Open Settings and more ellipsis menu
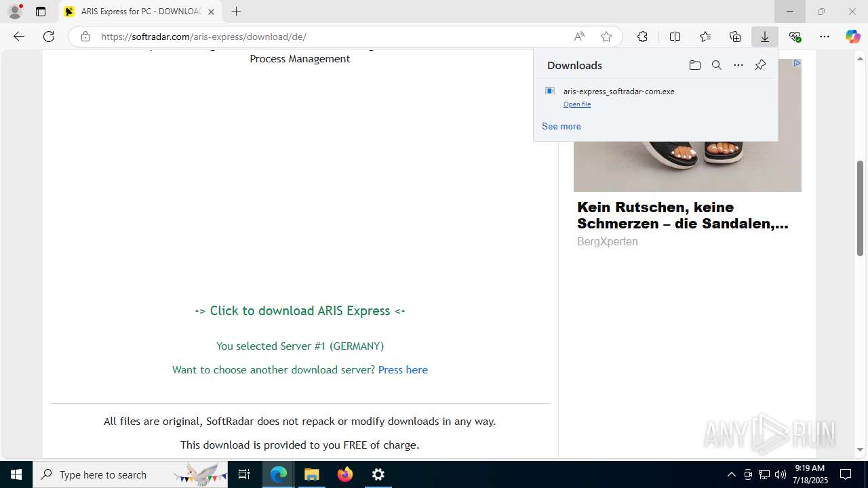This screenshot has width=868, height=488. [825, 37]
